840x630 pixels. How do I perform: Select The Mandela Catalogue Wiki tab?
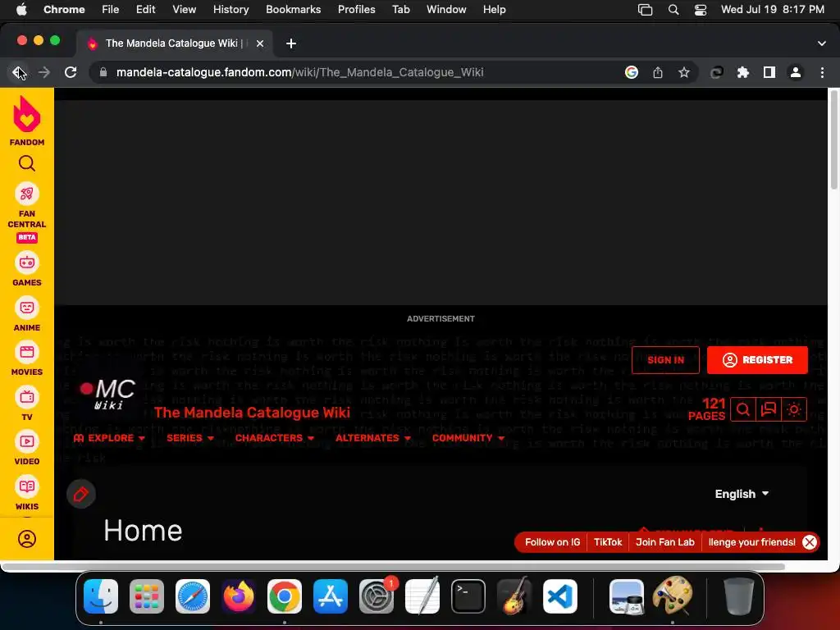click(174, 43)
